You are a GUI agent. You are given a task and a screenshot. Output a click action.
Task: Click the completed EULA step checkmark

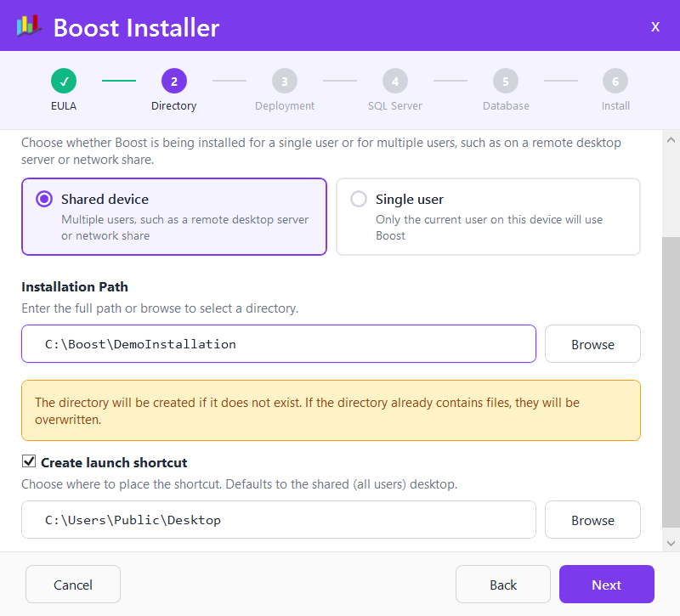(x=64, y=81)
